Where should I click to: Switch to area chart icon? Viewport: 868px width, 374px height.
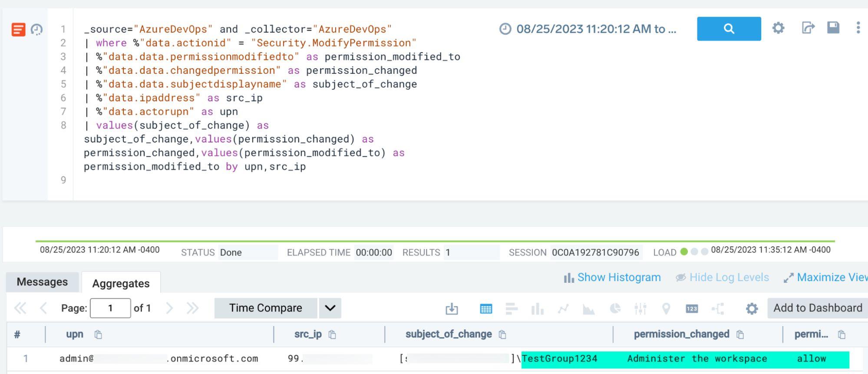click(x=589, y=309)
